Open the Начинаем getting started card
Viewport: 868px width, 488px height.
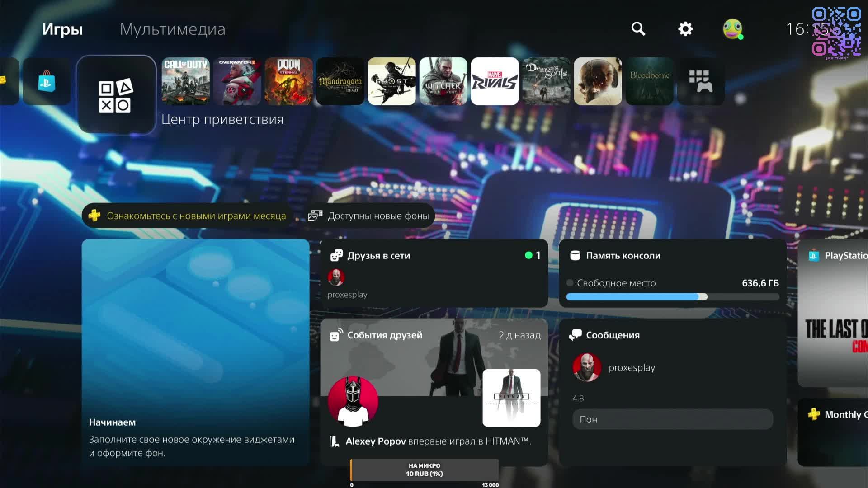tap(195, 352)
